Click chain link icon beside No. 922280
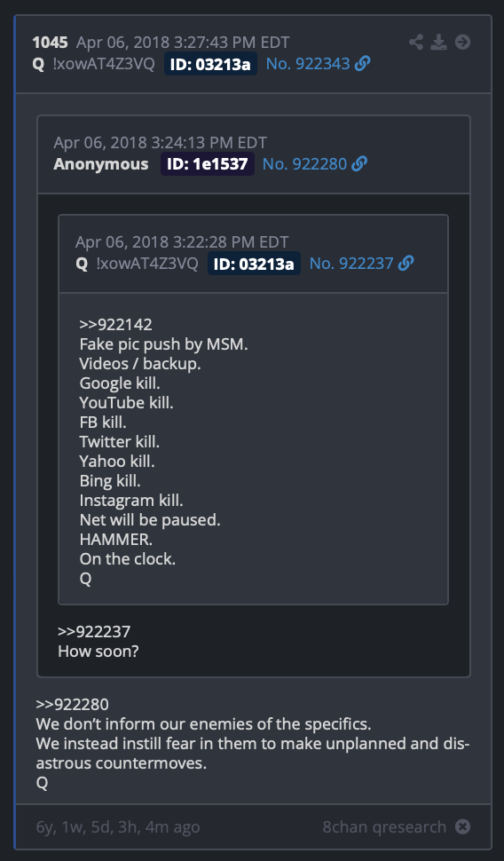 (359, 163)
